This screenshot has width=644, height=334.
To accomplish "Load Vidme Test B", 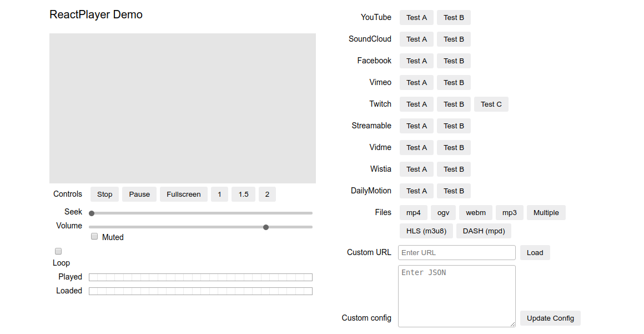I will 454,148.
